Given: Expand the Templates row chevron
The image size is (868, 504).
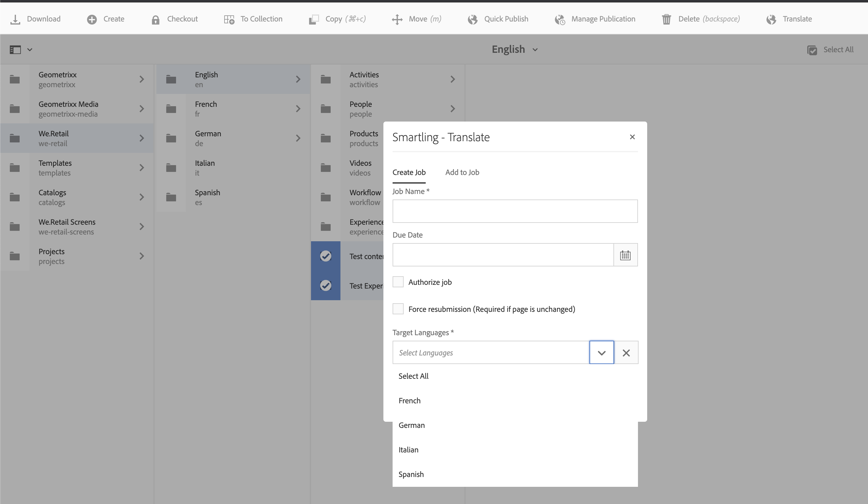Looking at the screenshot, I should point(142,168).
